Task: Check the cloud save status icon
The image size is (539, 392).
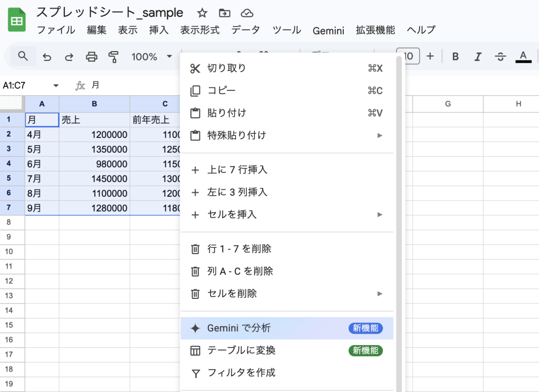Action: coord(246,13)
